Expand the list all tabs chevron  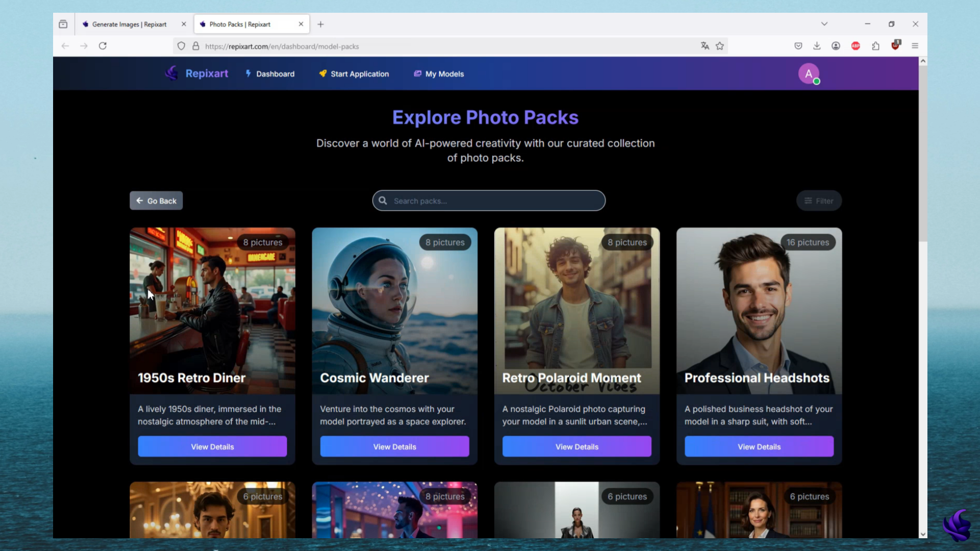click(824, 24)
